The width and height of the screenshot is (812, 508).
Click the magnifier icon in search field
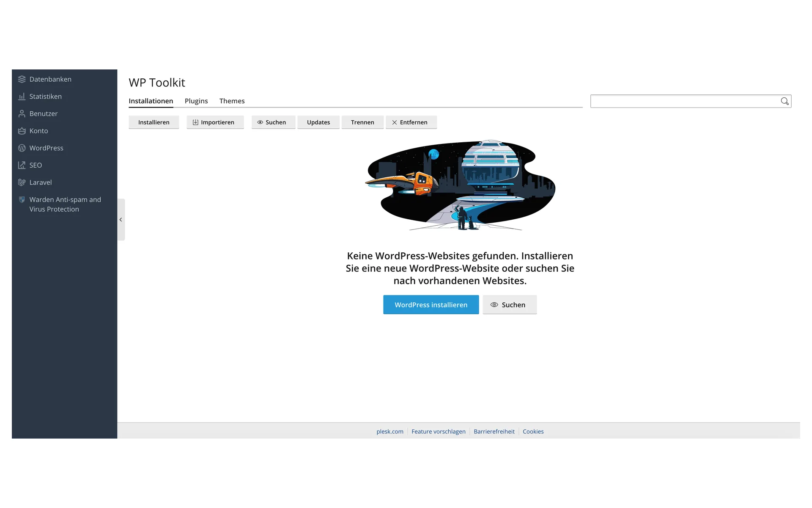785,101
